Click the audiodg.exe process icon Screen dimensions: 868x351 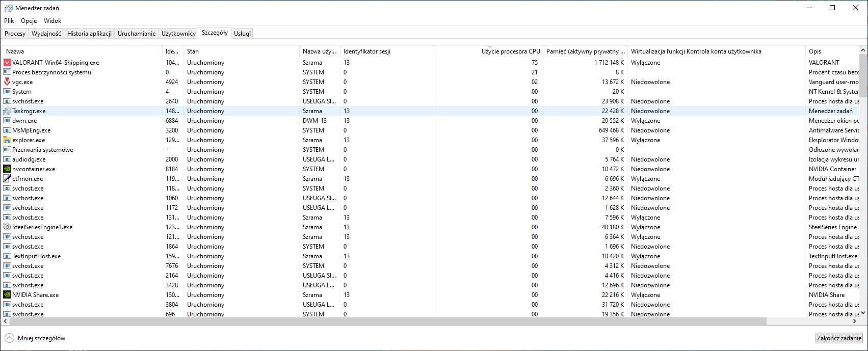[x=7, y=159]
